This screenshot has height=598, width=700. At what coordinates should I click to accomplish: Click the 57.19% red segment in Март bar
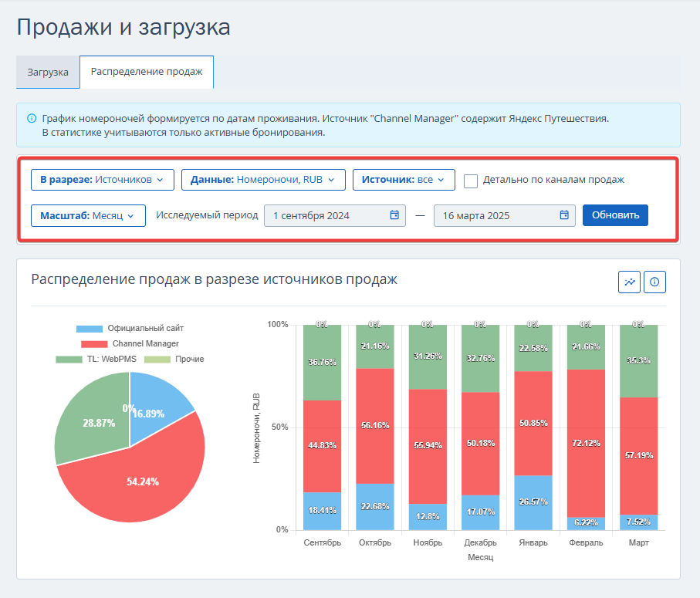[x=639, y=456]
